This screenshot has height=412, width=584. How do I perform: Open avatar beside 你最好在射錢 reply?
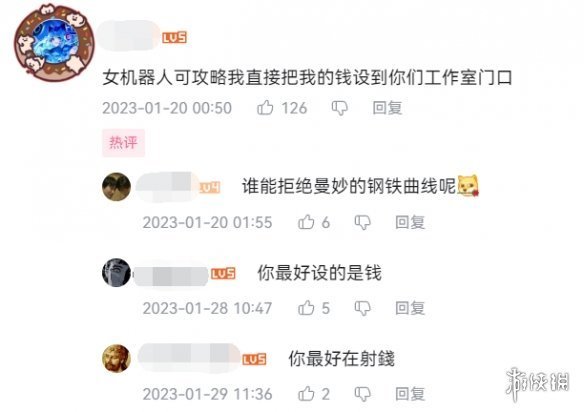[117, 358]
